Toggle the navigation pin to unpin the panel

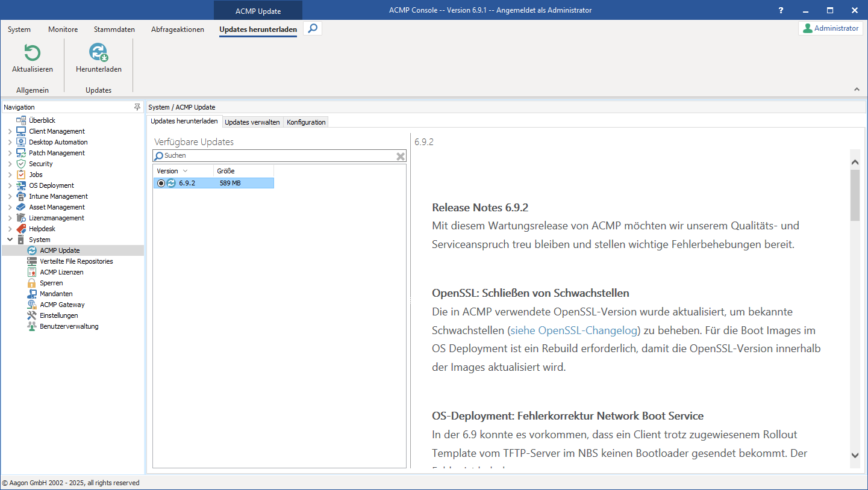pos(137,107)
